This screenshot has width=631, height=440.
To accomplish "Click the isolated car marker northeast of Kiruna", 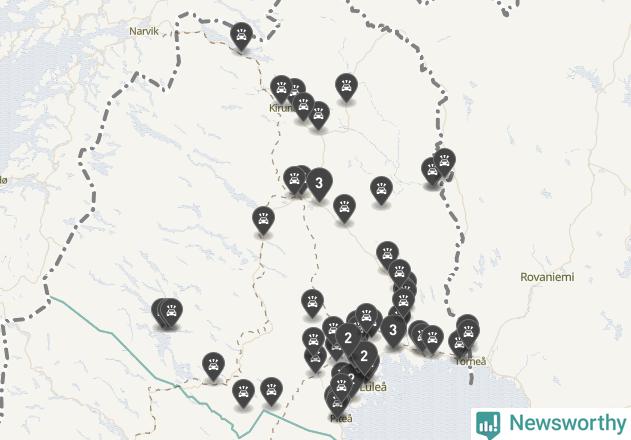I will click(346, 87).
